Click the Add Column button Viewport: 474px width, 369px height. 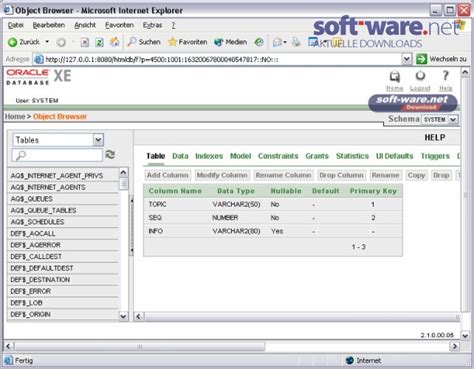coord(168,175)
